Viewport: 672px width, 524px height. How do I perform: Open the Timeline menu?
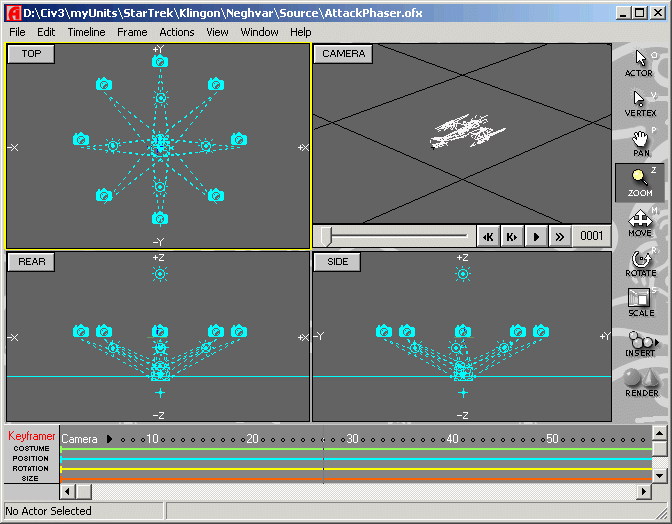(x=86, y=32)
